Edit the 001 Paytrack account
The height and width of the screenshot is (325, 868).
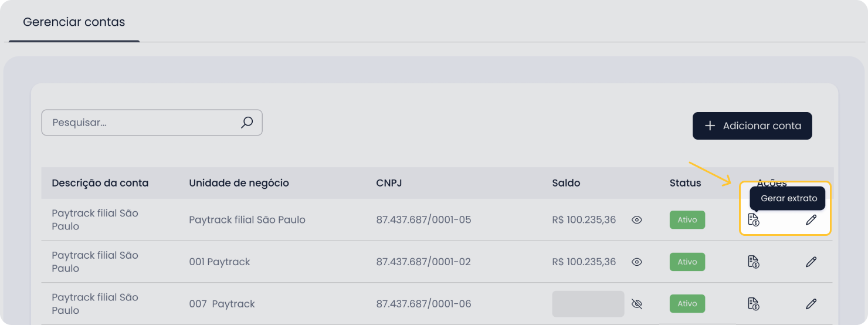click(811, 262)
